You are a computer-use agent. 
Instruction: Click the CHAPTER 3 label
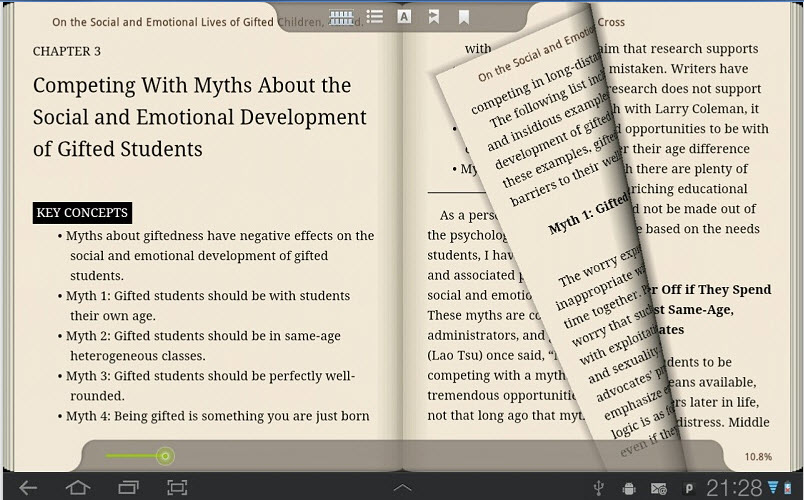(67, 51)
